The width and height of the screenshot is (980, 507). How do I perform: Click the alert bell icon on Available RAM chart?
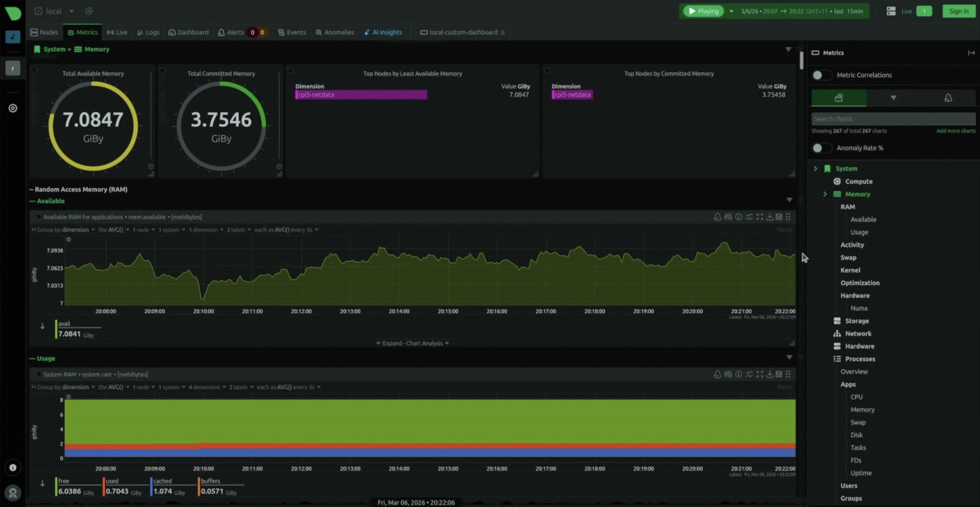click(x=717, y=217)
